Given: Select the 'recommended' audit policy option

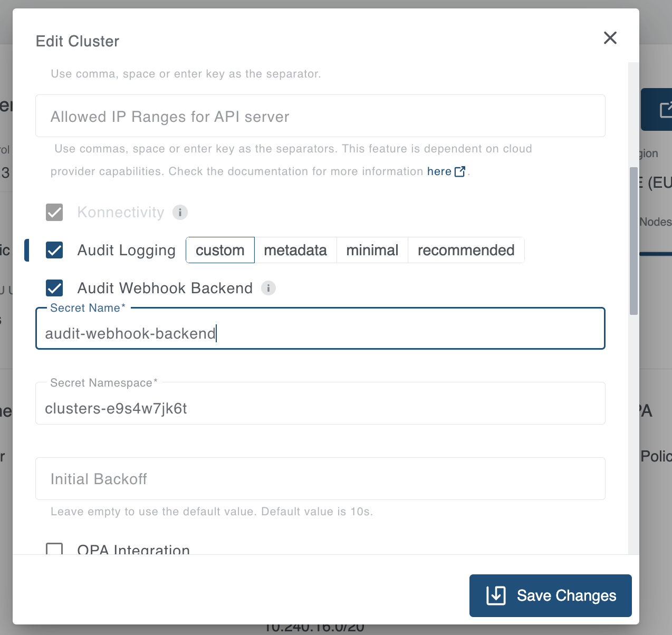Looking at the screenshot, I should 466,250.
